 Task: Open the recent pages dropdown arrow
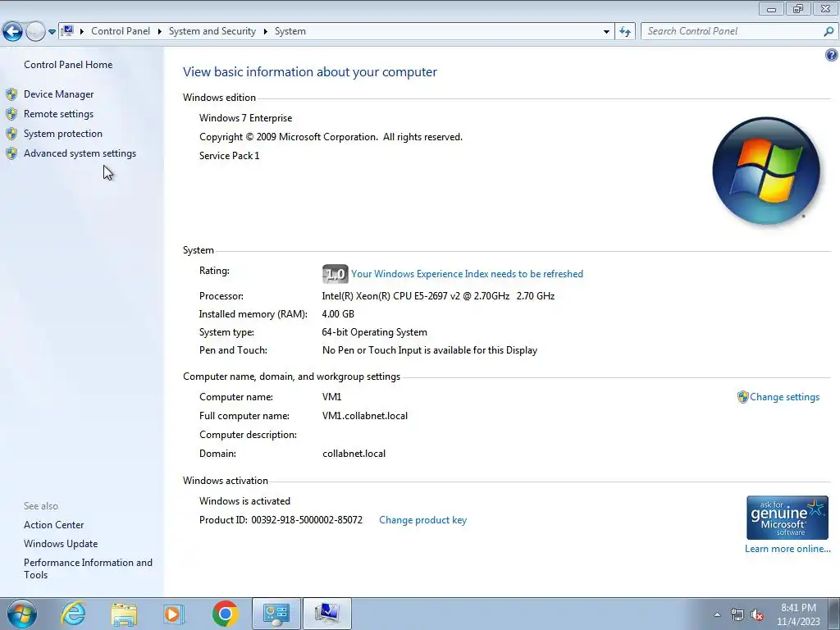(52, 32)
